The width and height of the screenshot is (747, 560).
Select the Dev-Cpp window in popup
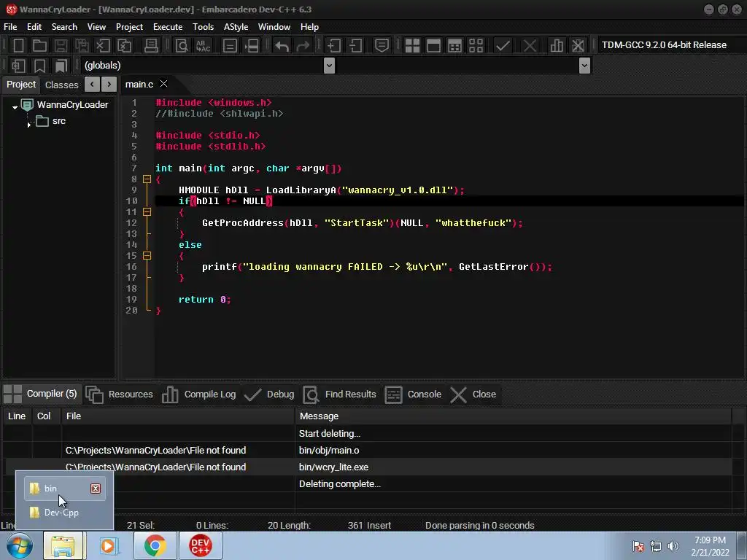64,513
